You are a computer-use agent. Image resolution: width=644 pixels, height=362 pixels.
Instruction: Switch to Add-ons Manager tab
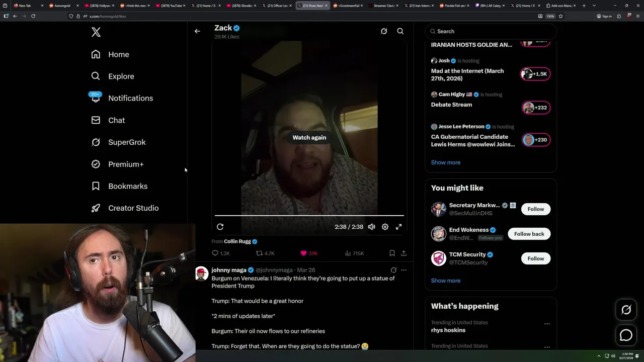(x=561, y=6)
